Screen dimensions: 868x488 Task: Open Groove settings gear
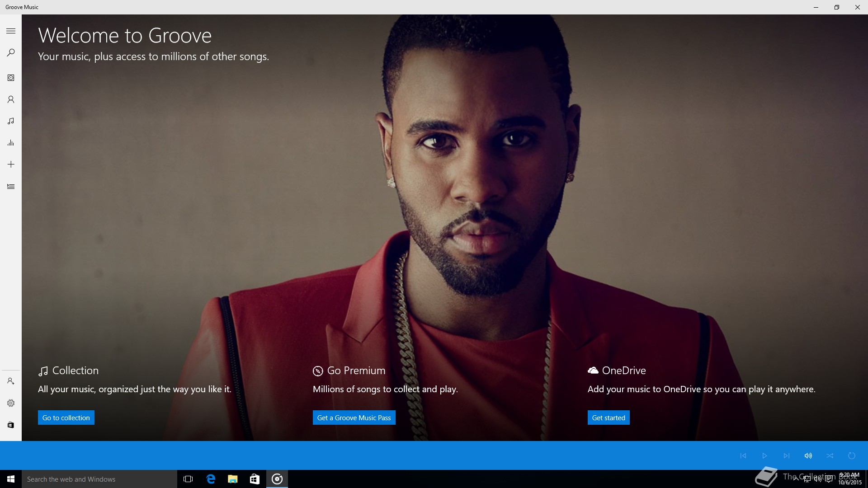[x=11, y=403]
